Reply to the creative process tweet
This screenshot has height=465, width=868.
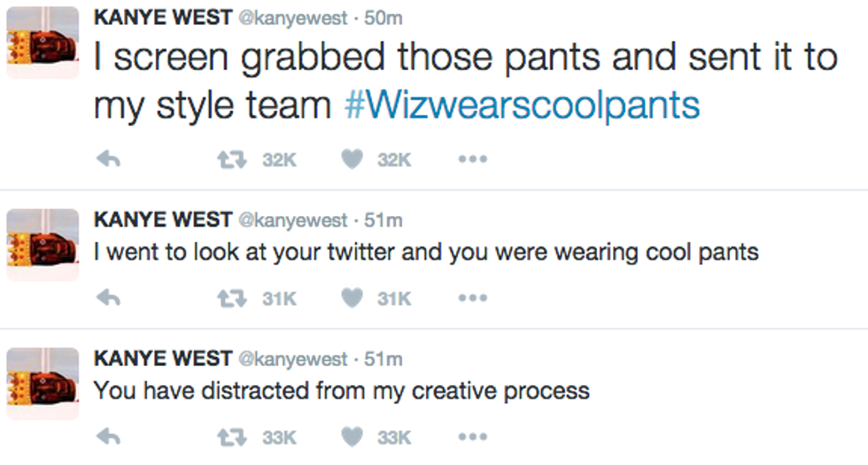click(x=107, y=437)
